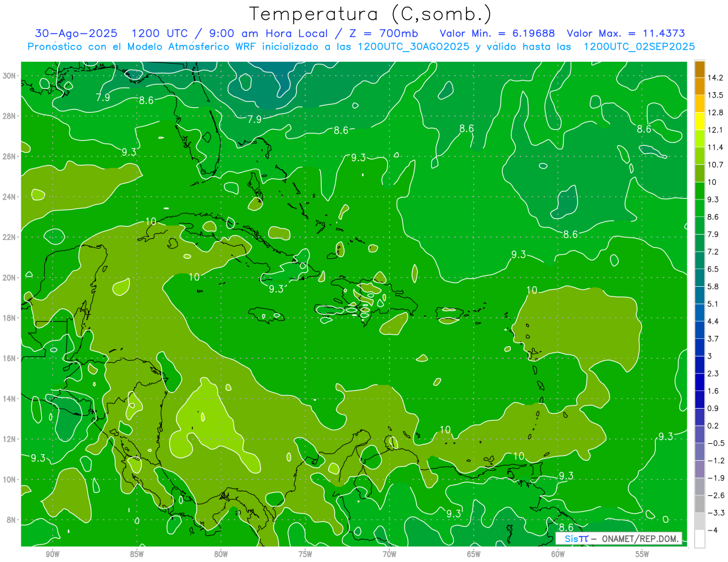This screenshot has height=562, width=728.
Task: Select the 3.7 value on color scale
Action: pos(713,339)
